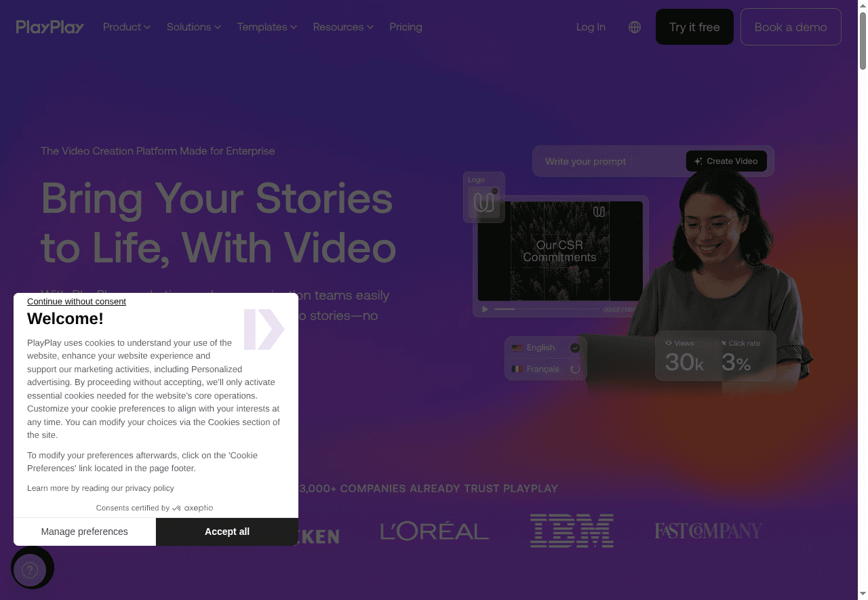Click the IBM company logo
The image size is (868, 600).
pos(572,531)
